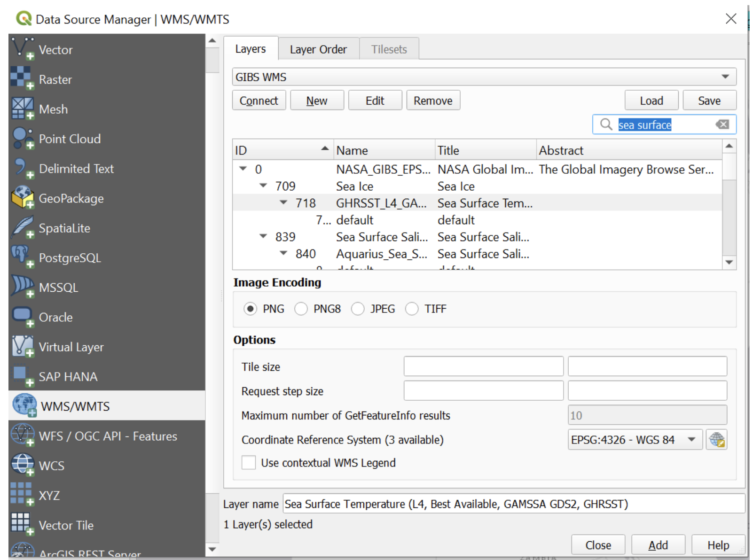Click the New connection button
Image resolution: width=753 pixels, height=560 pixels.
pos(317,101)
